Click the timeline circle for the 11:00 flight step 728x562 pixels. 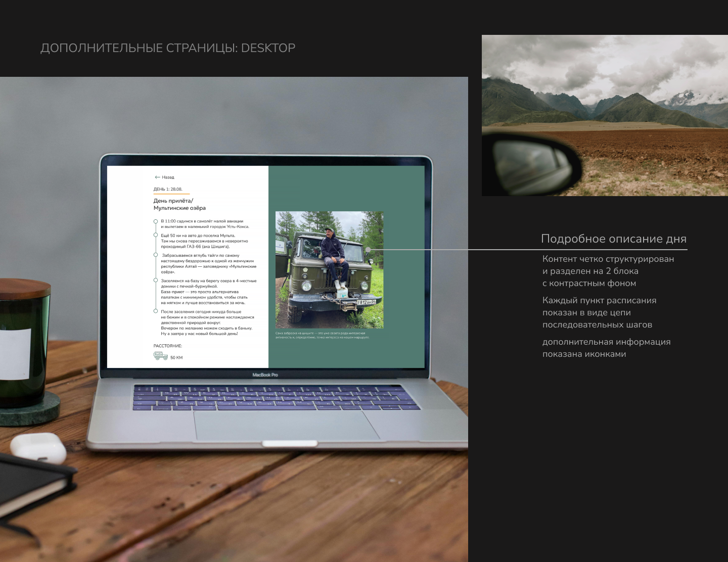pyautogui.click(x=156, y=221)
